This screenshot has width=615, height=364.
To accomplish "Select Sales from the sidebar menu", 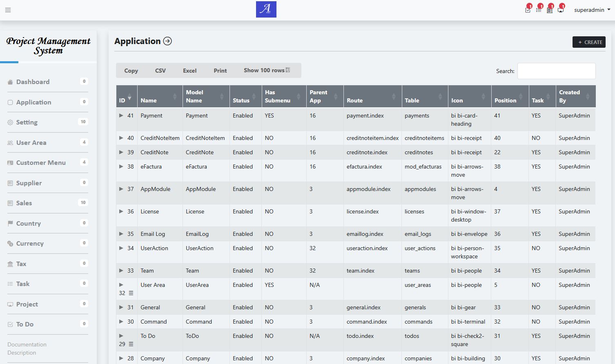I will pos(24,203).
